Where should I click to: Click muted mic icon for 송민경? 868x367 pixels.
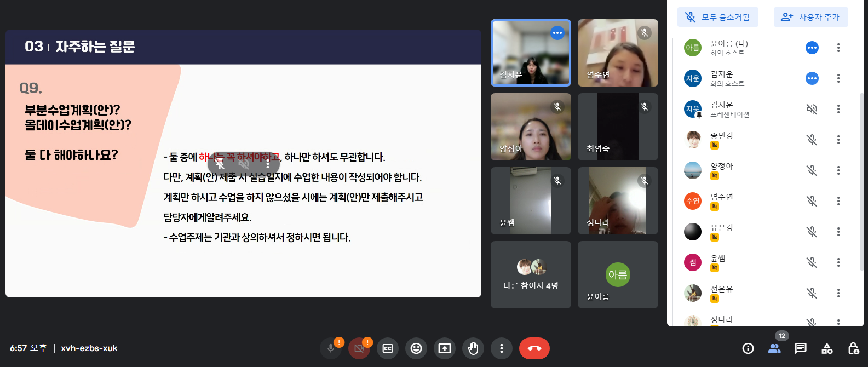click(812, 140)
